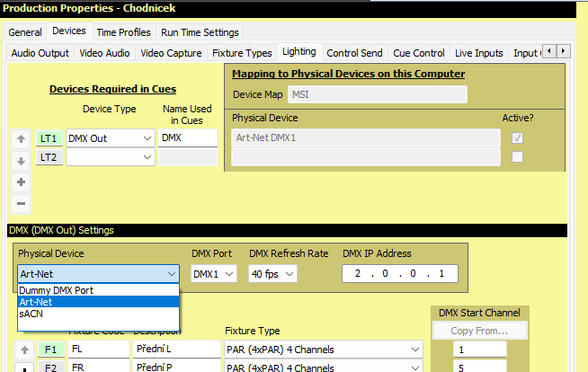This screenshot has height=372, width=588.
Task: Click the move-up arrow beside fixture F1
Action: tap(22, 350)
